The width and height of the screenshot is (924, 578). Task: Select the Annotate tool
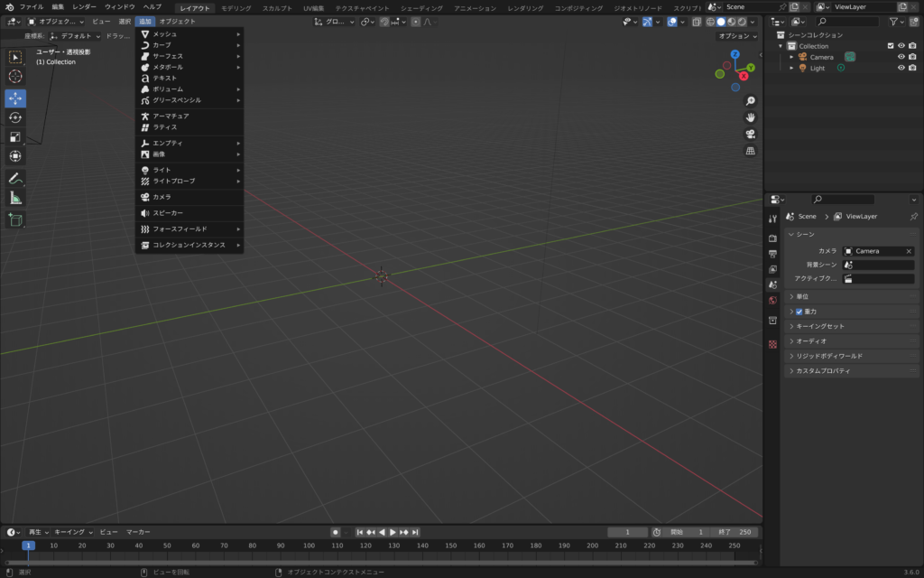pos(15,179)
